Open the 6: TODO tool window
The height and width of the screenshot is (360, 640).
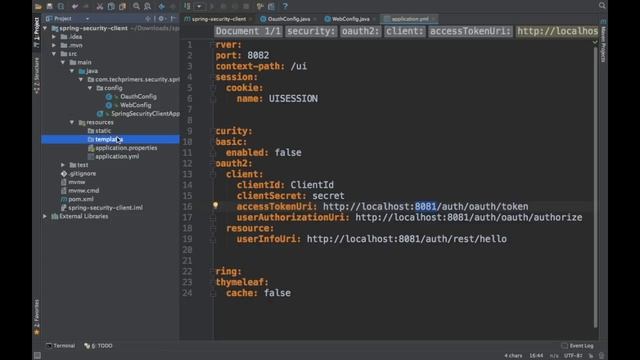tap(98, 346)
